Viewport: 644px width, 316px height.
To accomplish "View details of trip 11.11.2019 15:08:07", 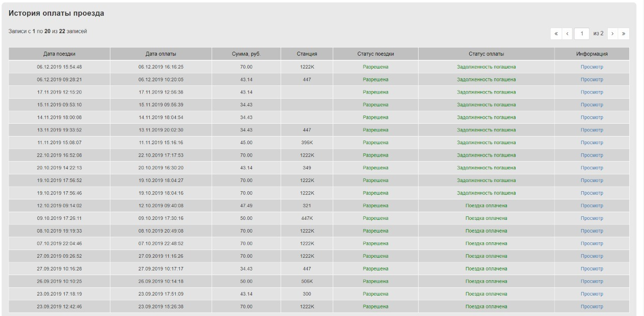I will (592, 143).
